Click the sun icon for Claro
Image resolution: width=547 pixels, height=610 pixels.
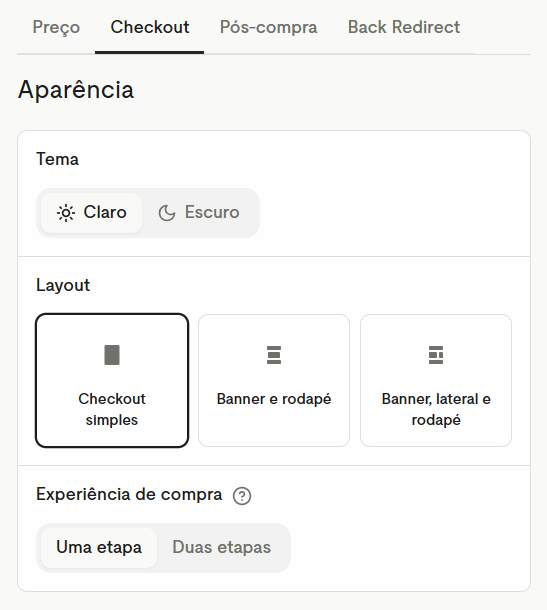[x=66, y=213]
